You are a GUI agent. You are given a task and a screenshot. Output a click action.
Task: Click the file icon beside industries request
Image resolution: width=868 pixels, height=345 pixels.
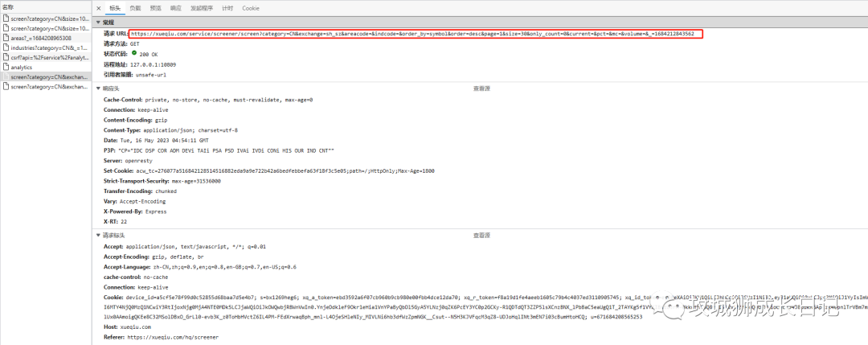[x=6, y=47]
